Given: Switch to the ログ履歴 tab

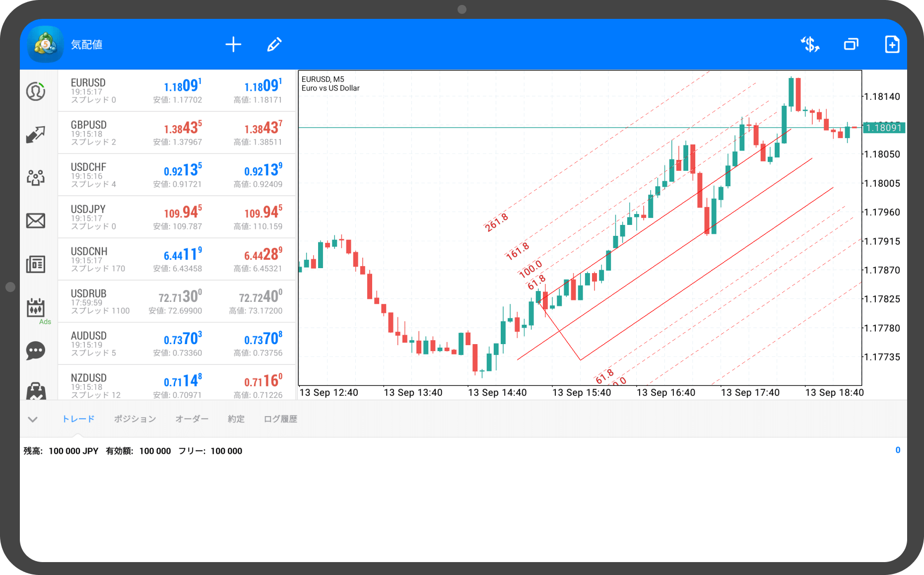Looking at the screenshot, I should (x=280, y=419).
